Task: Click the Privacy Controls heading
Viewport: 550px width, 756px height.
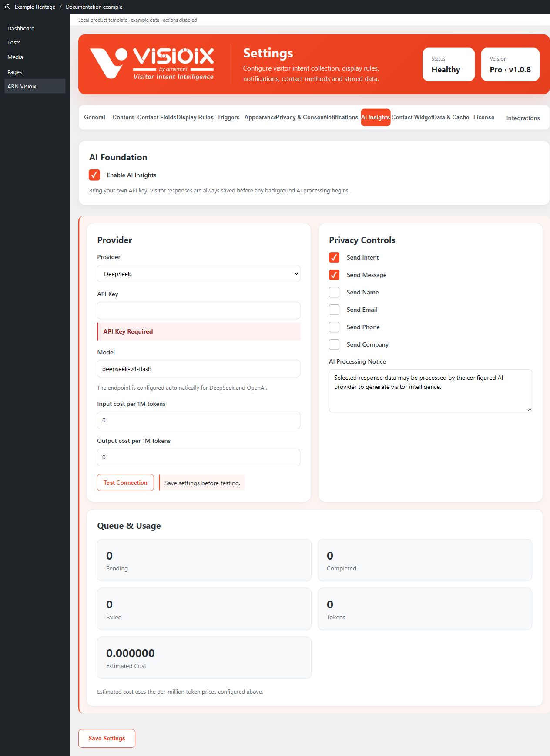Action: pyautogui.click(x=362, y=240)
